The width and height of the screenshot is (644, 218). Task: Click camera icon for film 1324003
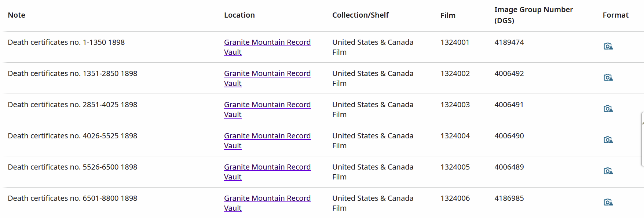tap(608, 109)
